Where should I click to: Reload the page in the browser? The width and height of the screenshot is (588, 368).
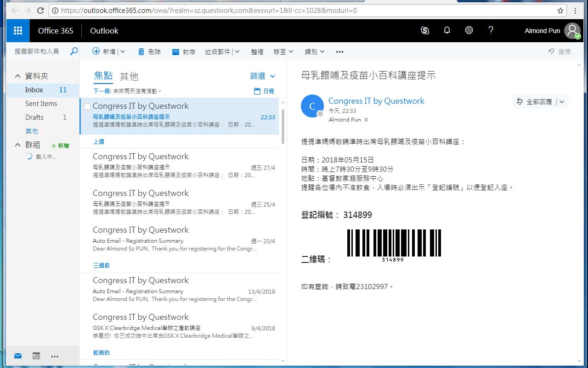40,10
